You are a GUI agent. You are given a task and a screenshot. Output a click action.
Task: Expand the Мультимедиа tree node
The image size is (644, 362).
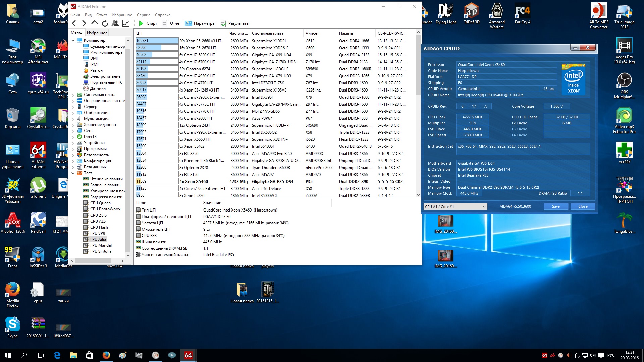click(73, 119)
